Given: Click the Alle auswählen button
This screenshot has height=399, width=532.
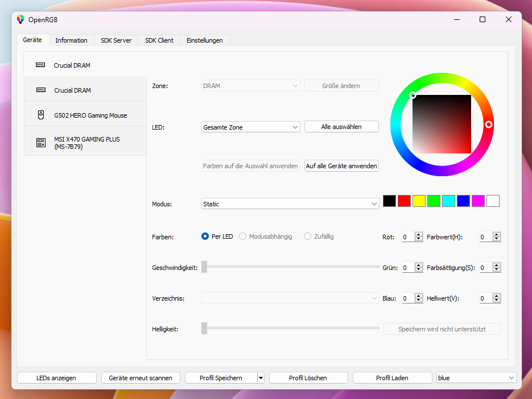Looking at the screenshot, I should 341,126.
